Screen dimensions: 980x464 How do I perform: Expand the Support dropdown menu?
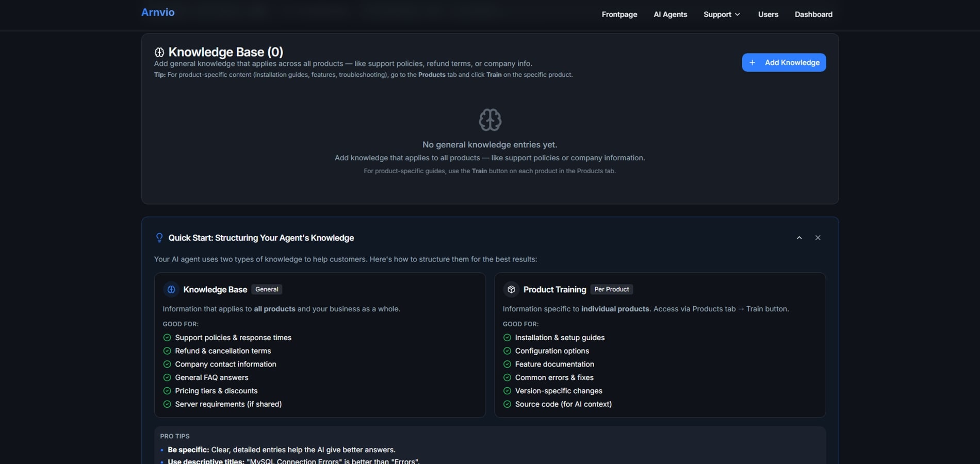click(x=722, y=14)
